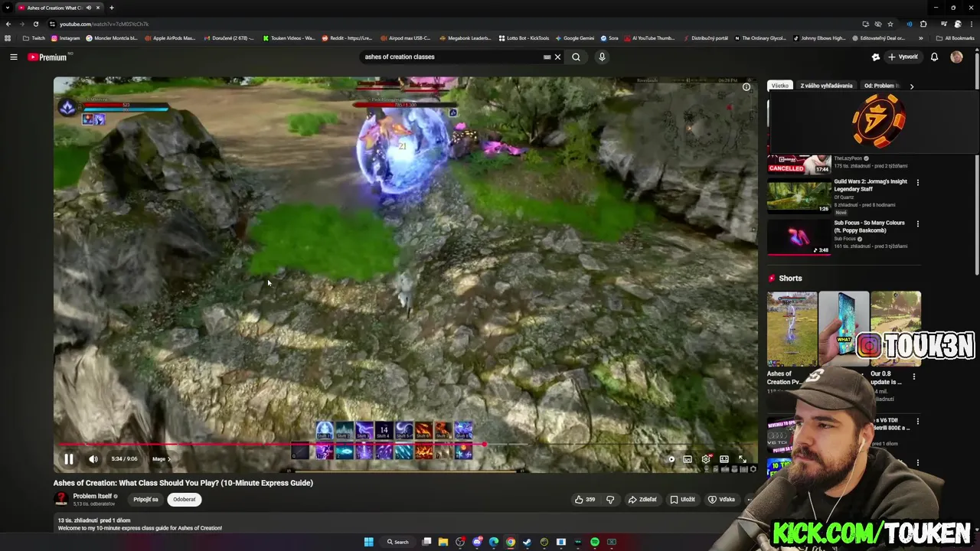This screenshot has width=980, height=551.
Task: Show more bookmarks overflow chevron
Action: pyautogui.click(x=921, y=38)
